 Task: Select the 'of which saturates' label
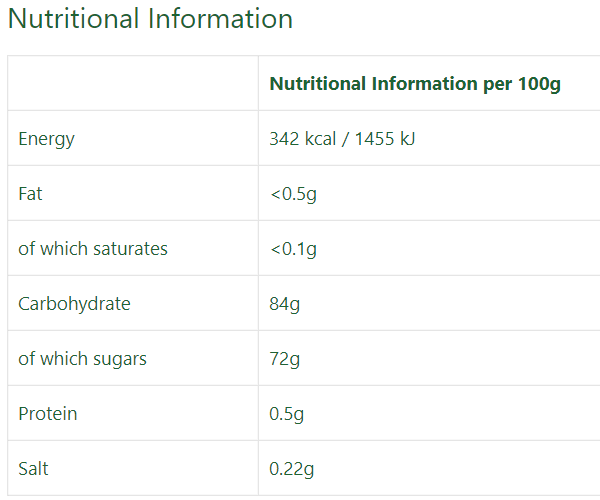coord(93,249)
